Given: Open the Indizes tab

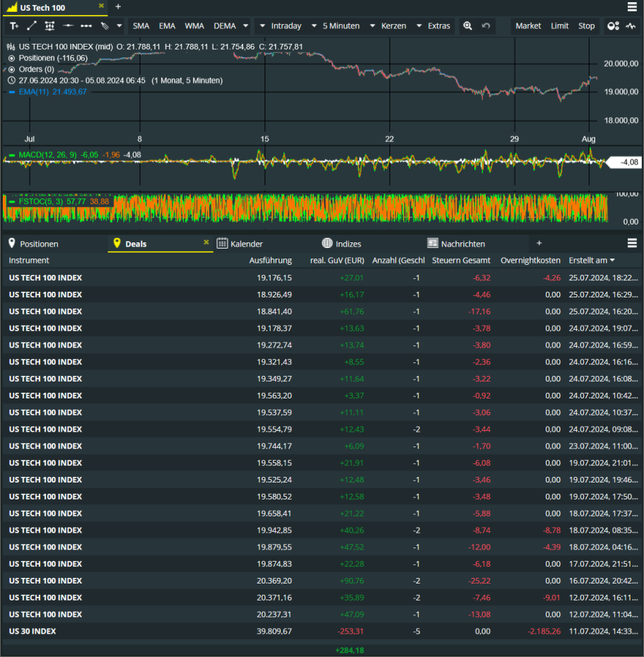Looking at the screenshot, I should tap(349, 244).
